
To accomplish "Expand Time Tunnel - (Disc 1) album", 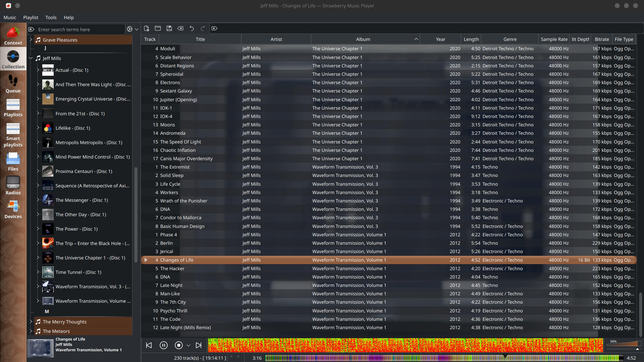I will (x=38, y=272).
